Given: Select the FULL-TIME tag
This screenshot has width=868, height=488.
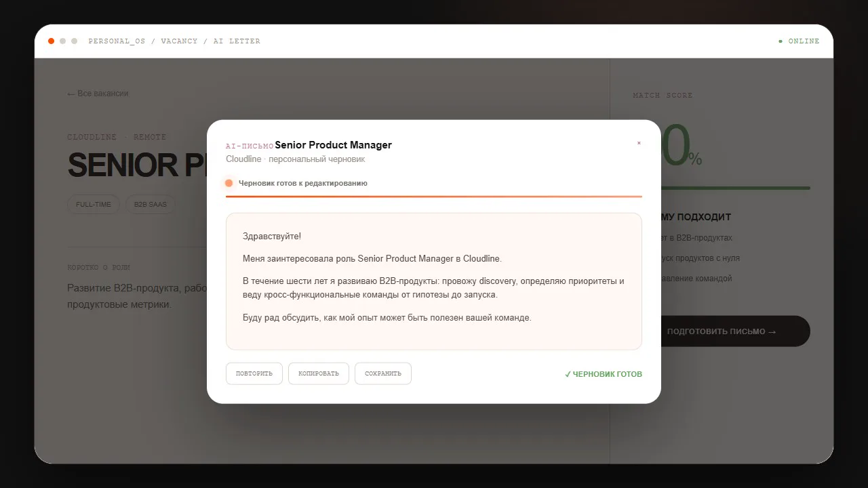Looking at the screenshot, I should click(x=94, y=204).
